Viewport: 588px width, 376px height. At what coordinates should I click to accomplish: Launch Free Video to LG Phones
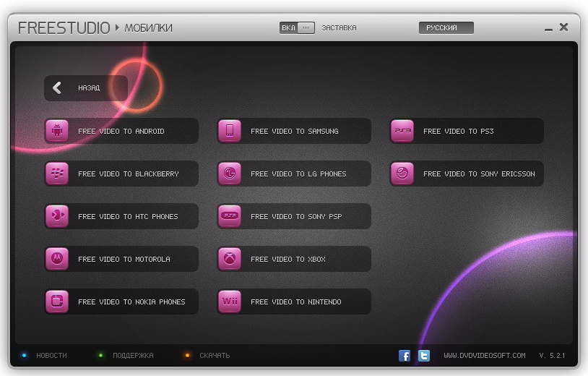tap(294, 174)
